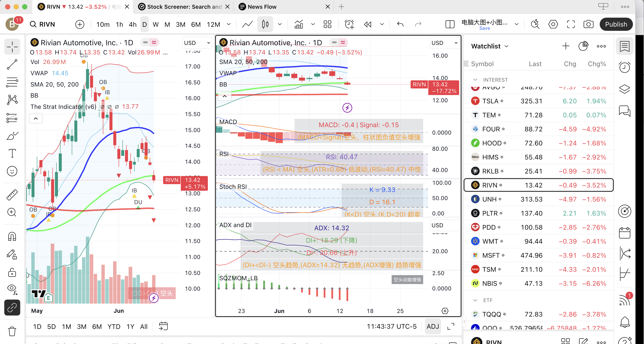Select the text annotation tool
This screenshot has width=644, height=344.
12,153
